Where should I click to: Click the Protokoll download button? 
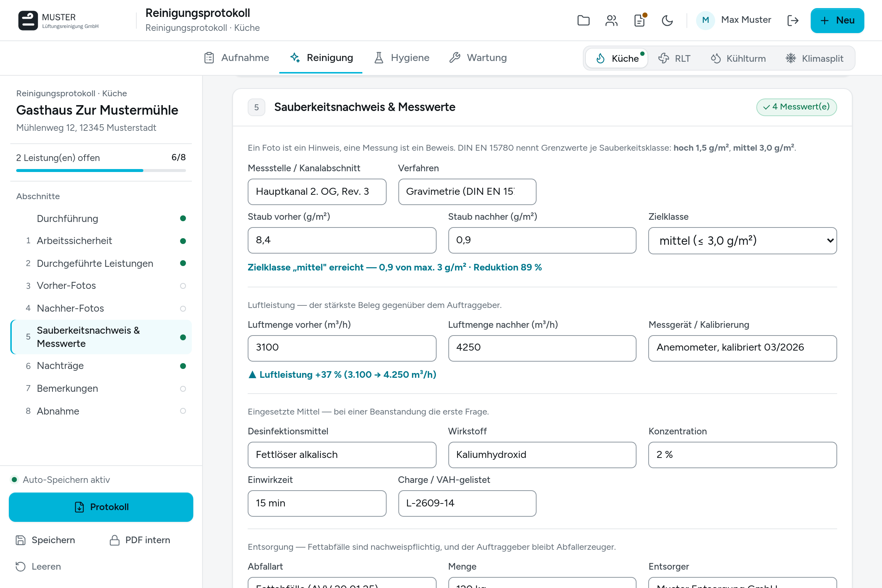click(x=101, y=507)
